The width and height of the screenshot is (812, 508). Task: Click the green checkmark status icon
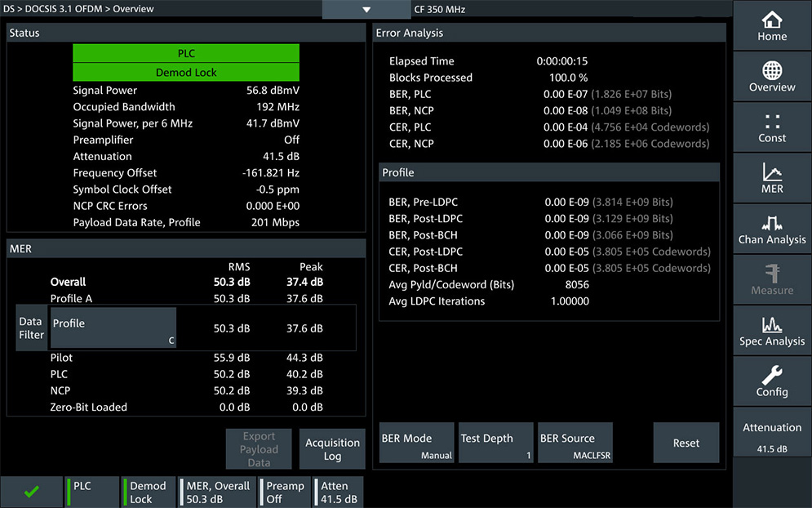click(32, 492)
